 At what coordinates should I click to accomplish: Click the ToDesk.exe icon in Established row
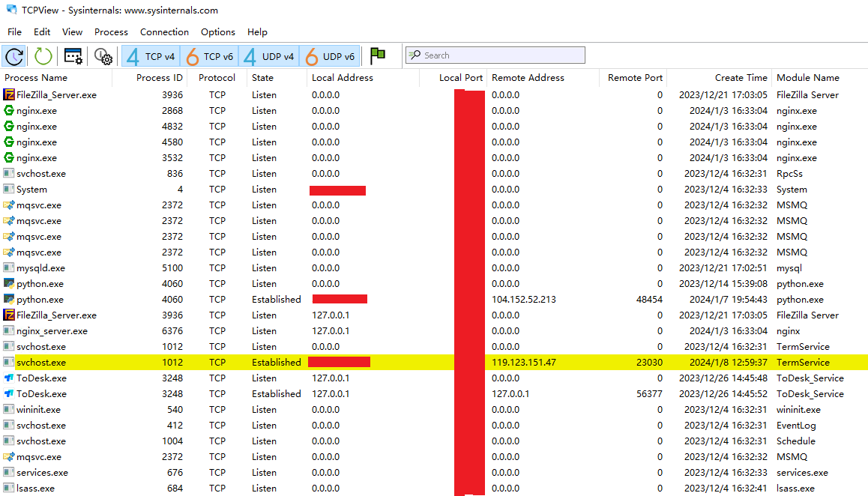point(9,394)
